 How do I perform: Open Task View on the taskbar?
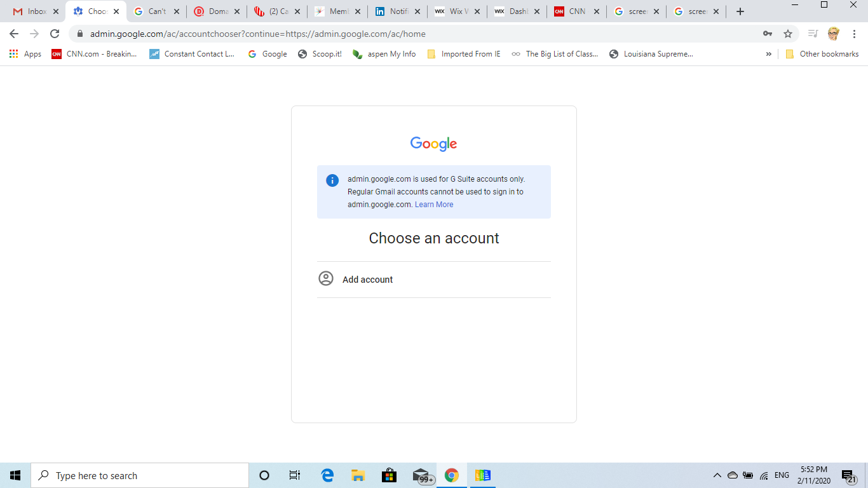coord(295,475)
